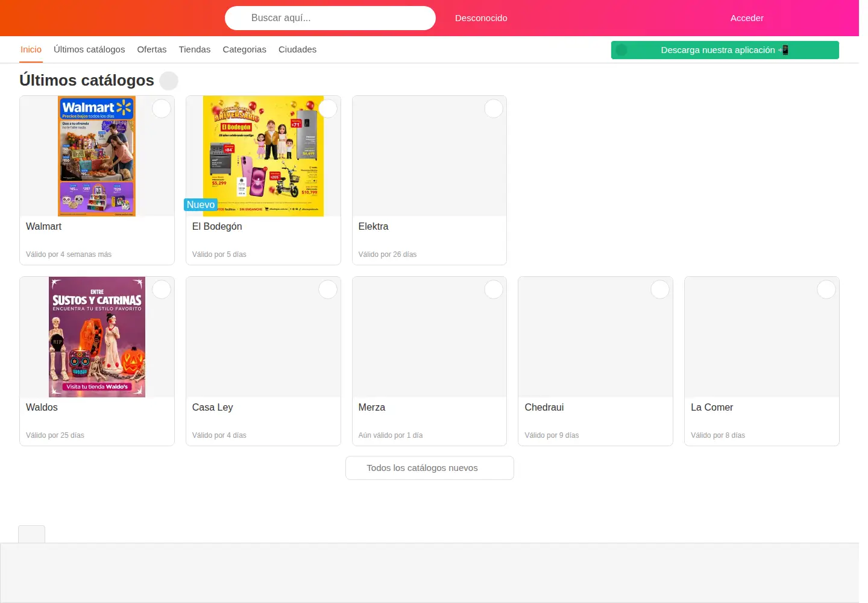Click the round button on the Merza card
Viewport: 868px width, 603px height.
(494, 289)
